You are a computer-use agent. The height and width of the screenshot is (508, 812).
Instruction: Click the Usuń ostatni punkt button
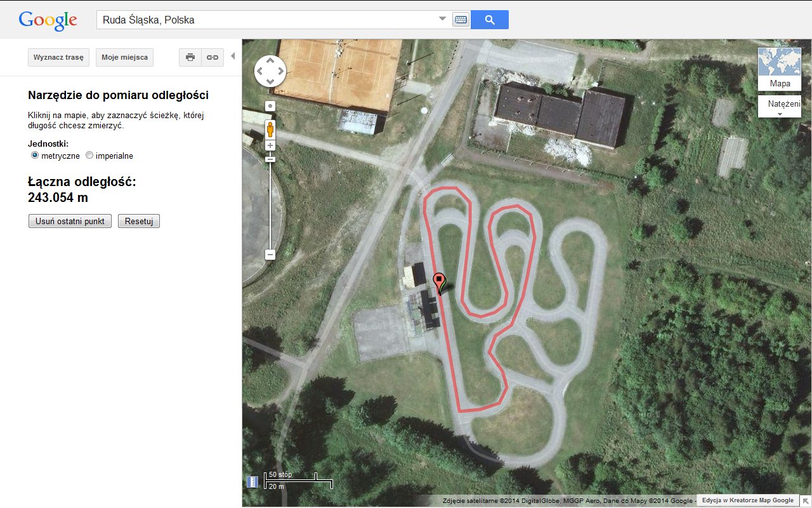[x=70, y=221]
